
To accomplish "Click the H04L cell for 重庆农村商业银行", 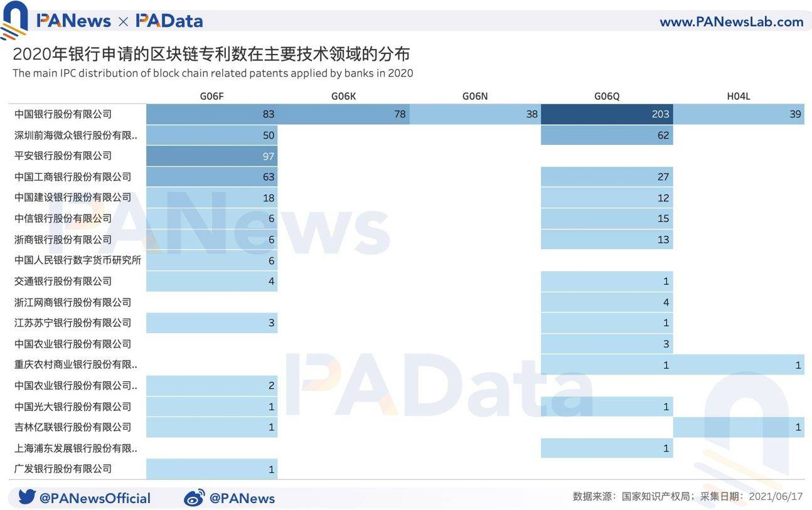I will [739, 364].
